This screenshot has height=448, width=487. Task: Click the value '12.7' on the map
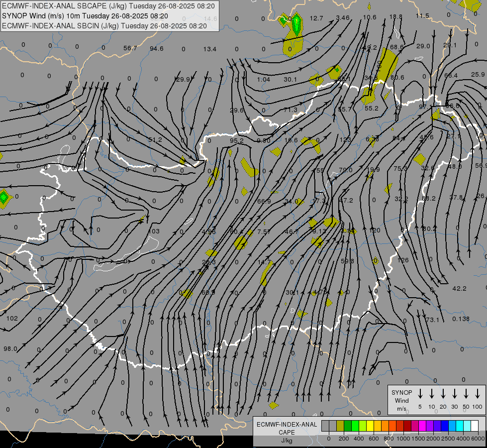pyautogui.click(x=316, y=18)
